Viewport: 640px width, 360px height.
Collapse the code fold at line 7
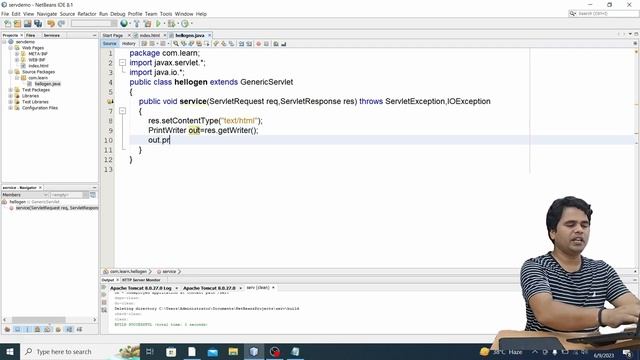tap(122, 111)
